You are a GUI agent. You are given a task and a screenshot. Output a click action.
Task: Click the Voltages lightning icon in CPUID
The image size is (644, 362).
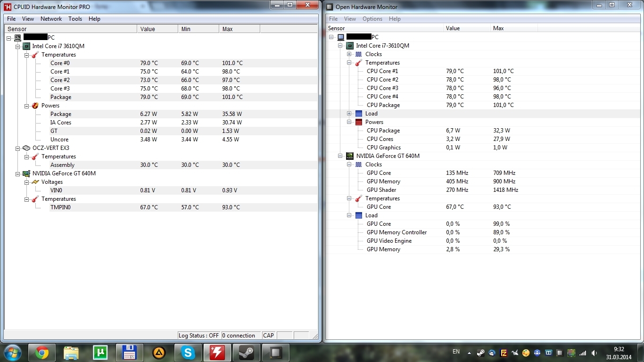tap(35, 182)
